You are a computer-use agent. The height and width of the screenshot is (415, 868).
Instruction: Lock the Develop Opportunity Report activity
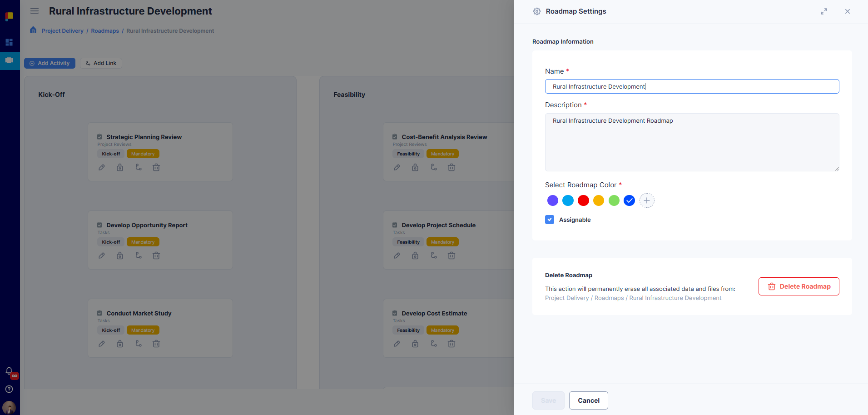click(120, 255)
